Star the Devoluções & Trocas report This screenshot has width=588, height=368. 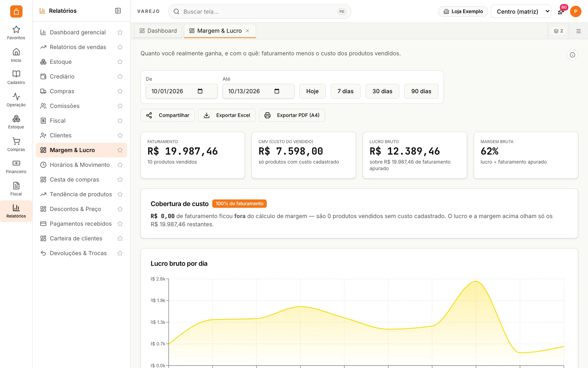pos(120,253)
